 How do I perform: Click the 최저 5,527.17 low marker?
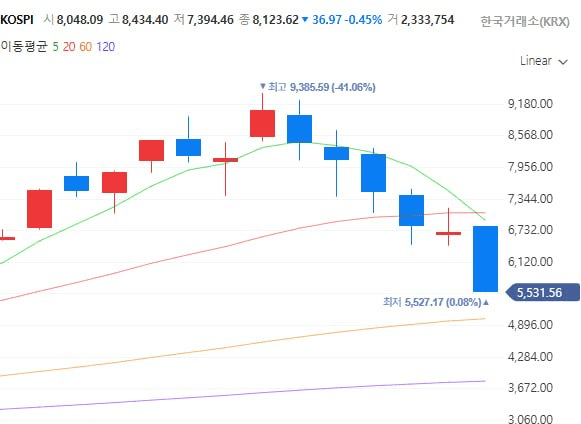coord(436,302)
